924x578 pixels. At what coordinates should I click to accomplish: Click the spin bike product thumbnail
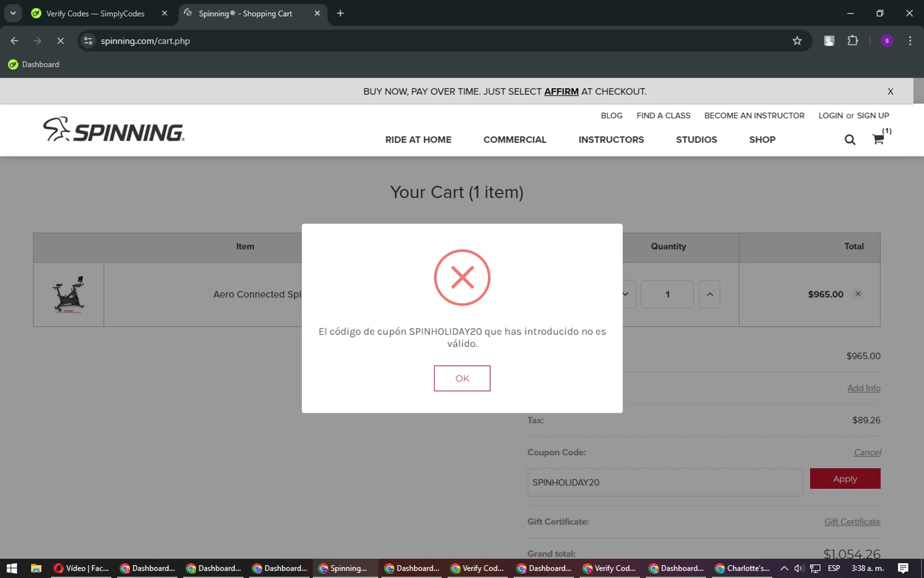coord(68,295)
